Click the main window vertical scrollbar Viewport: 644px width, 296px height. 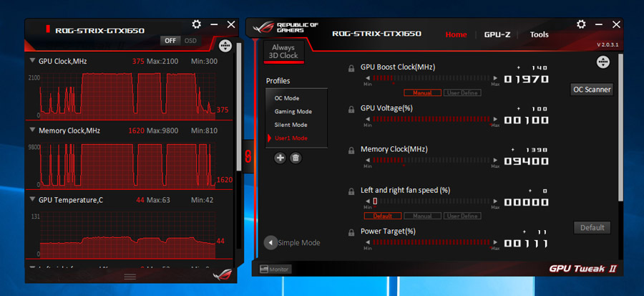[620, 128]
